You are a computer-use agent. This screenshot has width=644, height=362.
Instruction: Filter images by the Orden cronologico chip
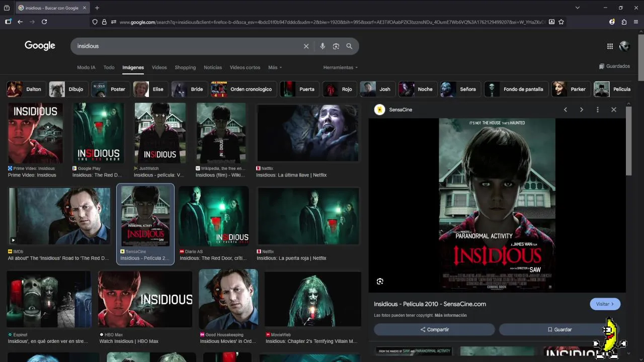(244, 89)
